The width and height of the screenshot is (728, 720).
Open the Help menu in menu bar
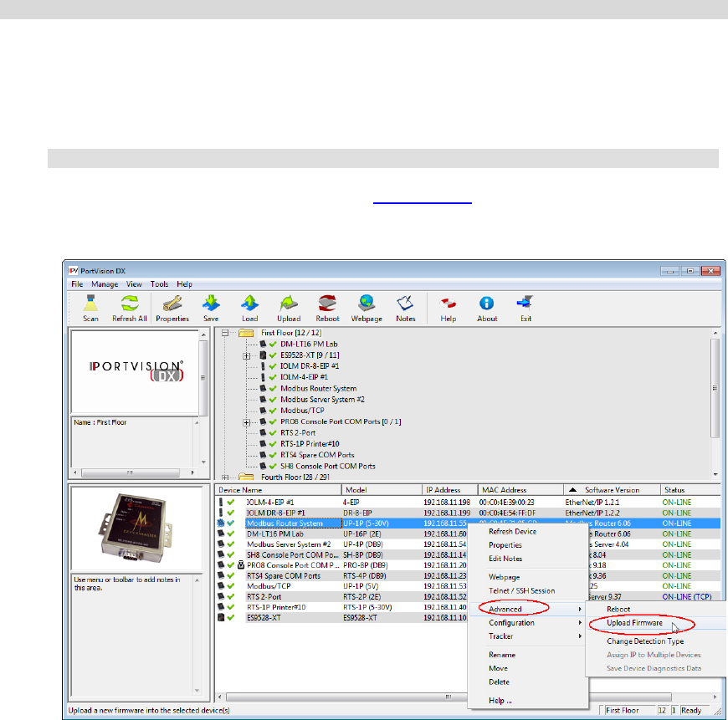click(184, 284)
